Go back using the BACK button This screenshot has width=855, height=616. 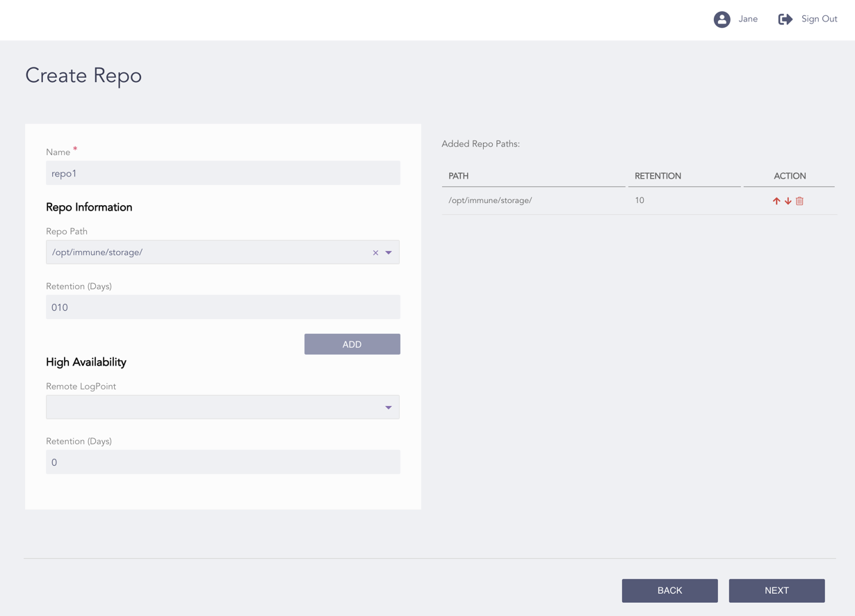669,590
